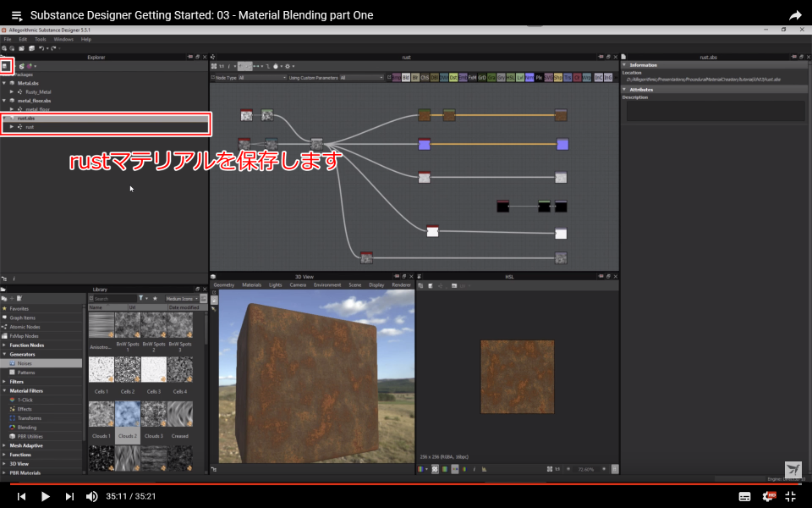Click the SVG node filter chip
Viewport: 812px width, 508px height.
(548, 78)
